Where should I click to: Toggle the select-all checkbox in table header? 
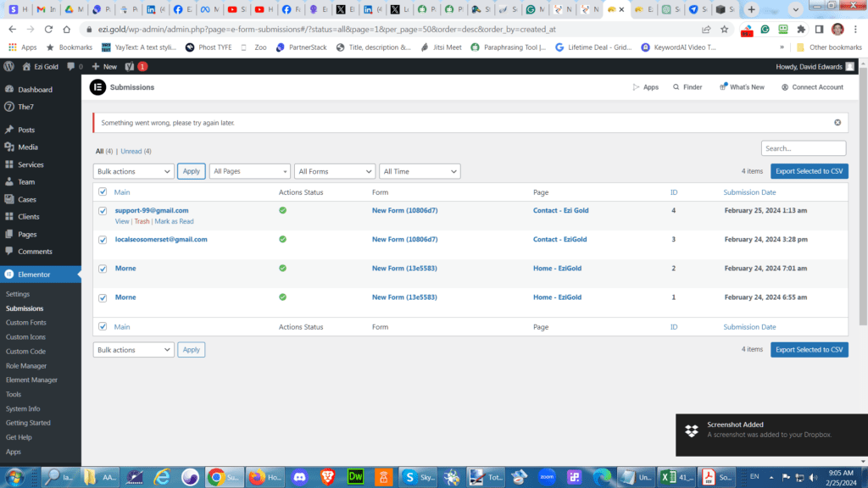[103, 192]
